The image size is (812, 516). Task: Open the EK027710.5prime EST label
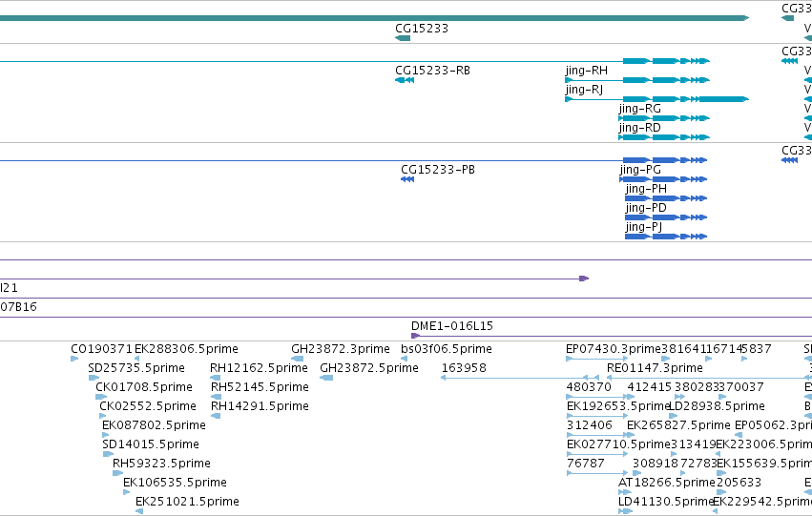click(x=619, y=444)
